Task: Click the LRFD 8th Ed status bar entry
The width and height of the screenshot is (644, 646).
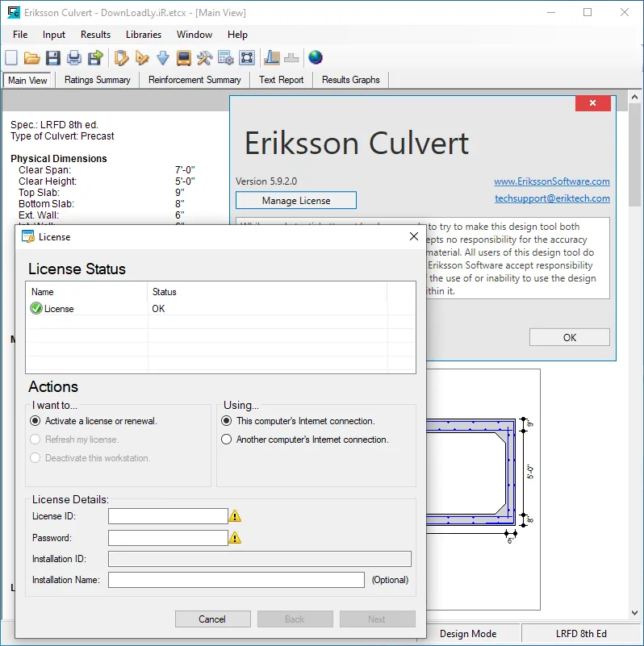Action: click(581, 634)
